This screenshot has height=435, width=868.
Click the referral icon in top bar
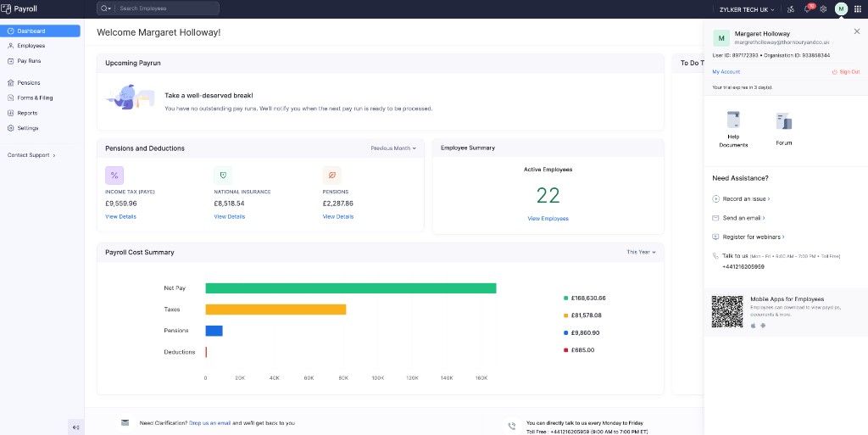[x=791, y=8]
